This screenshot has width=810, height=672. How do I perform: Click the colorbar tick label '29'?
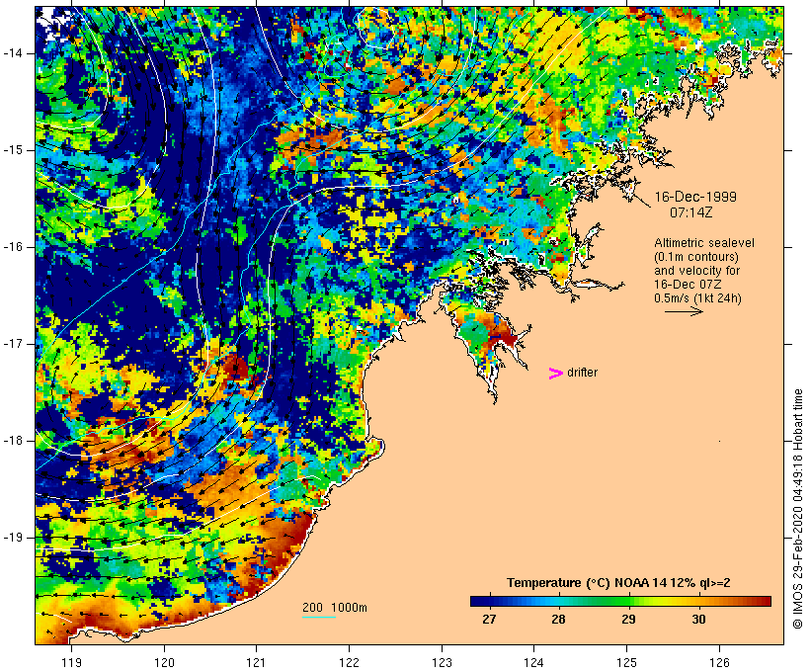tap(628, 619)
